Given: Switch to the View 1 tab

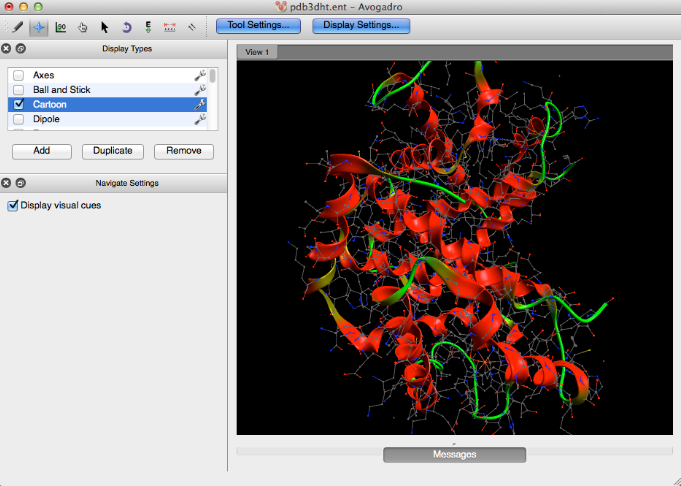Looking at the screenshot, I should click(x=257, y=52).
